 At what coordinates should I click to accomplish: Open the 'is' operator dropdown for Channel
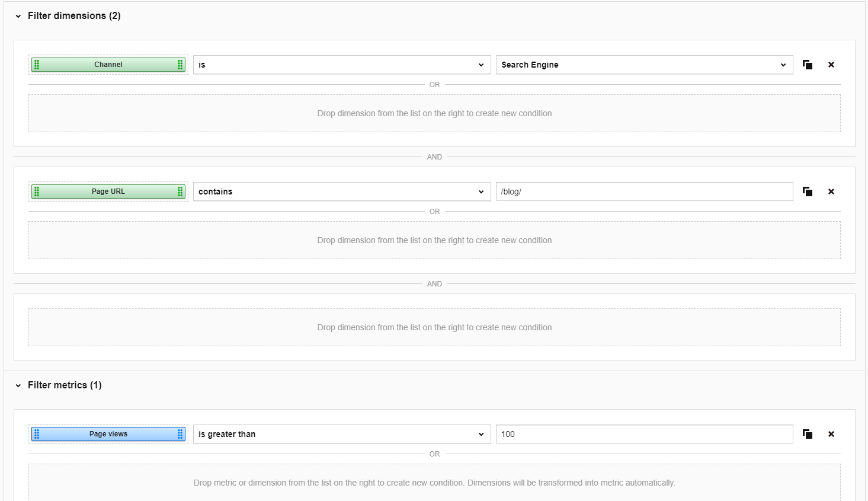click(x=341, y=65)
